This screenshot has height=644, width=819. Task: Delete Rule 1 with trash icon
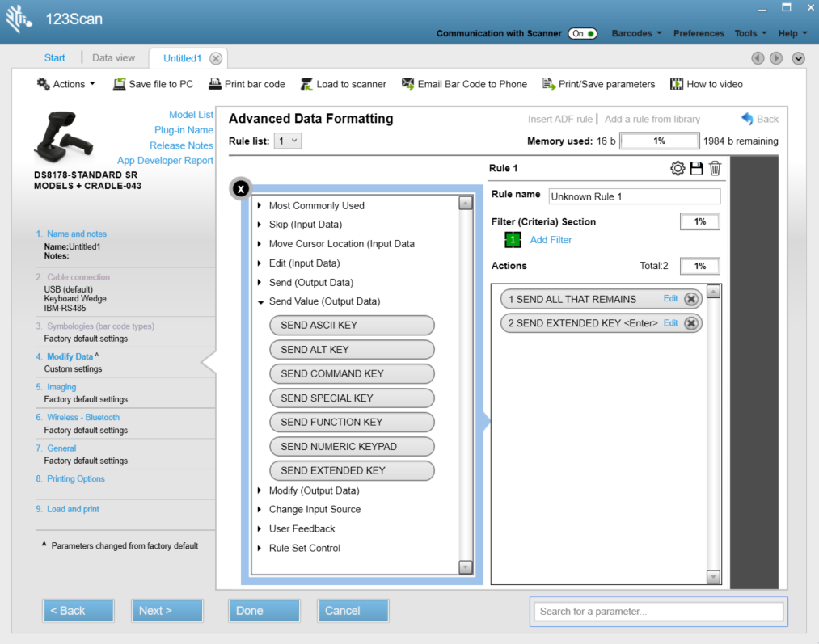click(715, 168)
